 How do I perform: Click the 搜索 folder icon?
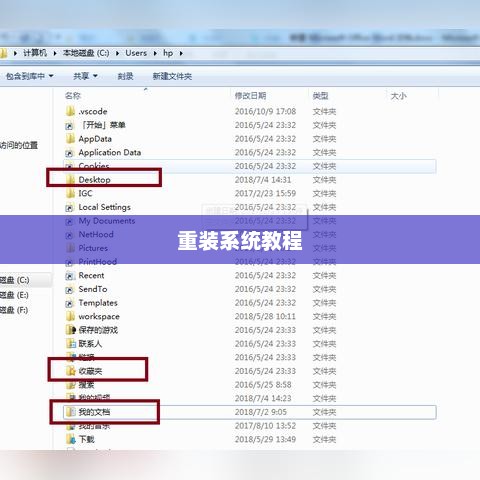pyautogui.click(x=71, y=385)
